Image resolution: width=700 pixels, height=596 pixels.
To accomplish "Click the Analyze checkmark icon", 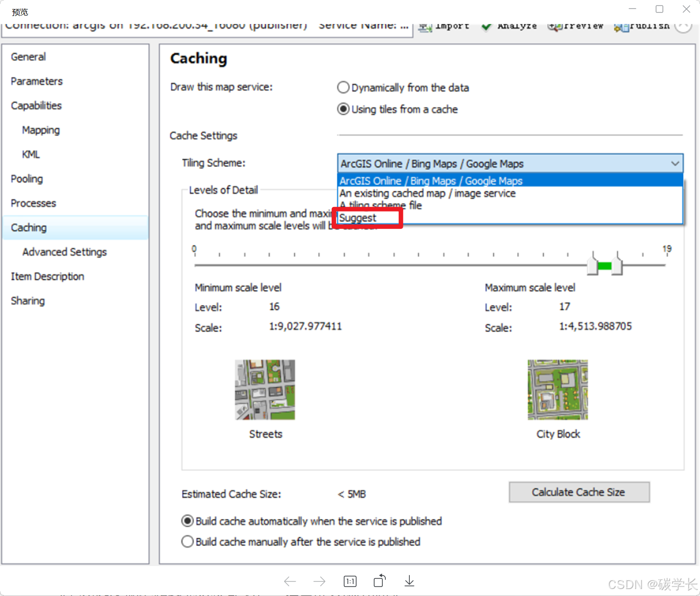I will click(485, 26).
